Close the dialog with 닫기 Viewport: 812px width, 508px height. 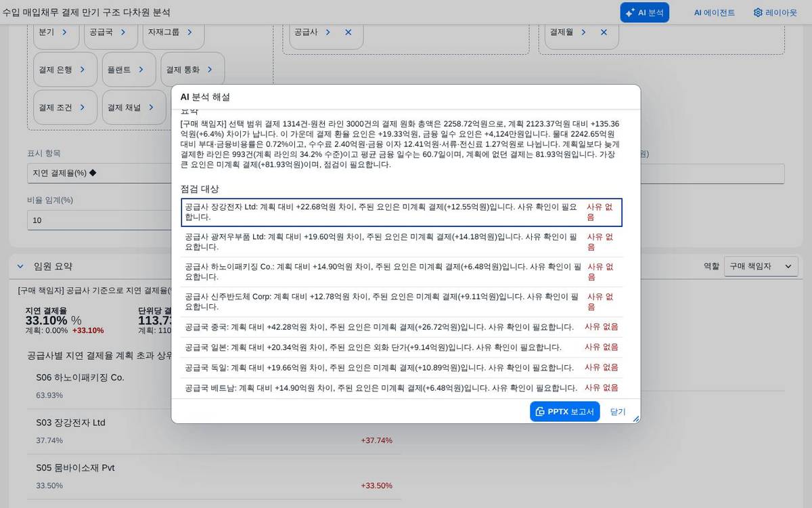618,411
